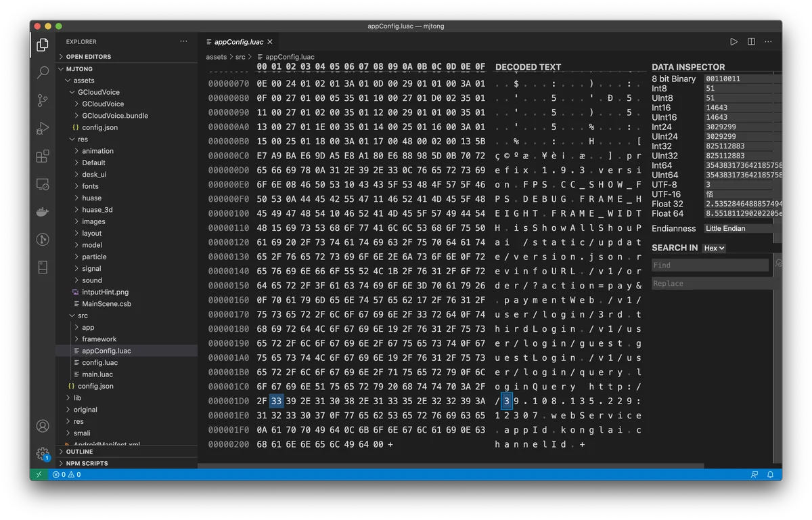Open main.luac in the explorer
The height and width of the screenshot is (520, 812).
tap(97, 374)
